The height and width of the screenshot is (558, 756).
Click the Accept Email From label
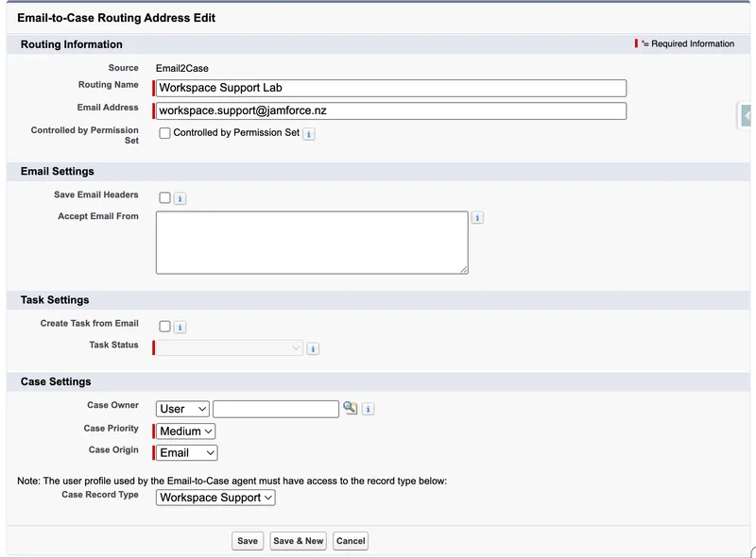pos(98,216)
